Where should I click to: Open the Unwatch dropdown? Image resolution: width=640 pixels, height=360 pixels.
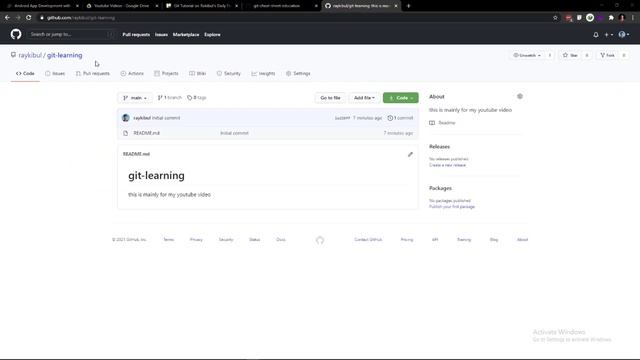click(527, 55)
